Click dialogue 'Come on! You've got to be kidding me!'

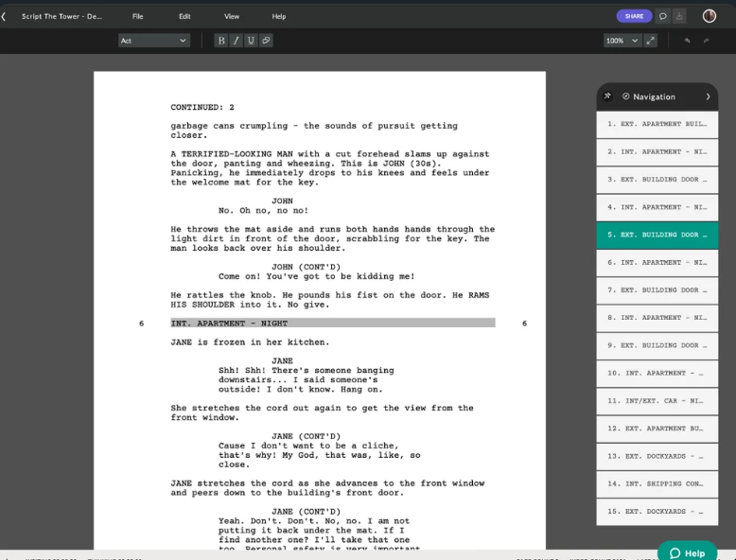pos(316,276)
